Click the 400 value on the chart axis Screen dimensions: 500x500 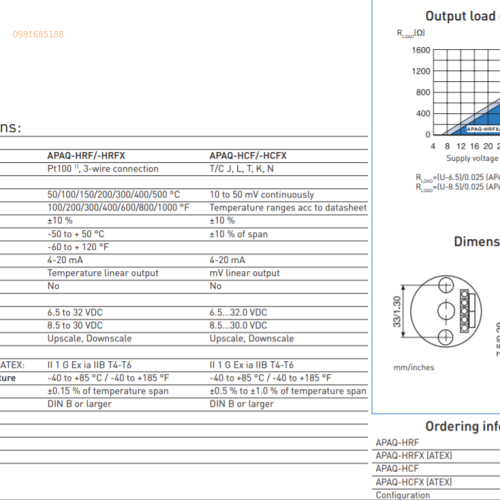point(423,114)
